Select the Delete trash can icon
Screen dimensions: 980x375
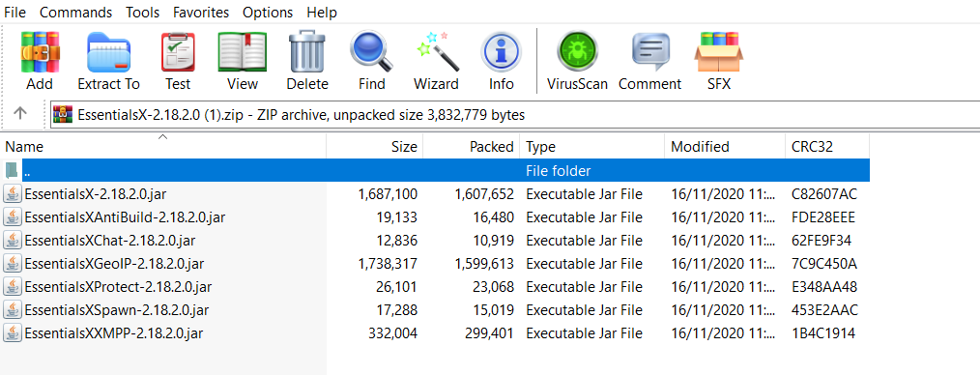307,61
